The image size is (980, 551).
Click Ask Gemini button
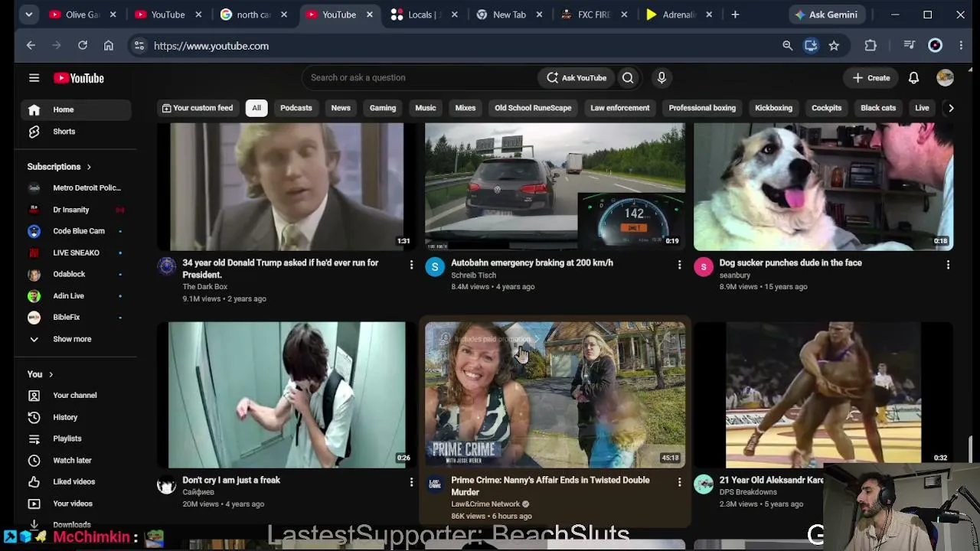click(x=826, y=15)
